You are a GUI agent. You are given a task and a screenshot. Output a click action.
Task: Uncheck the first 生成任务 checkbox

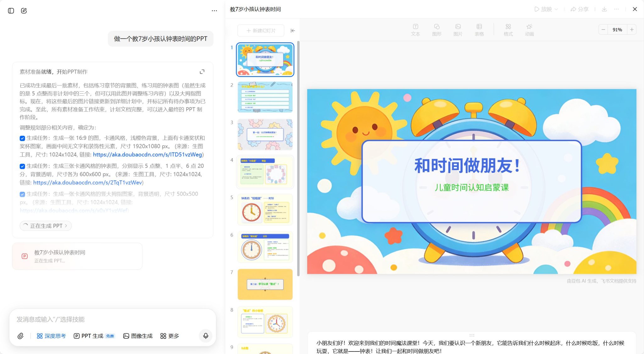click(x=22, y=138)
